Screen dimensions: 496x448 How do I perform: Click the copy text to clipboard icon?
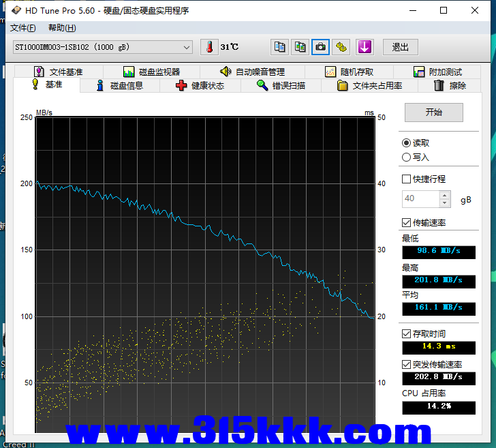tap(279, 47)
